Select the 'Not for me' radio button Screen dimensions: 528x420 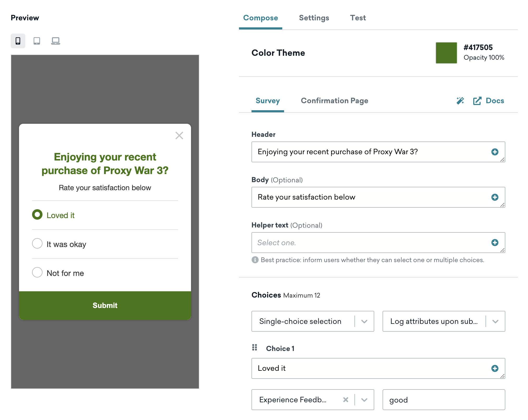click(x=37, y=273)
